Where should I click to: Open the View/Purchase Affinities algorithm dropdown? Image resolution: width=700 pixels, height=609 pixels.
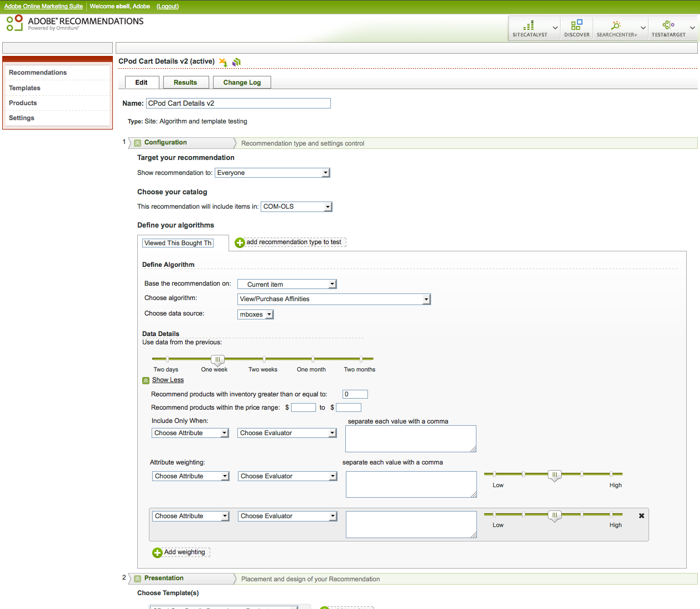[334, 299]
